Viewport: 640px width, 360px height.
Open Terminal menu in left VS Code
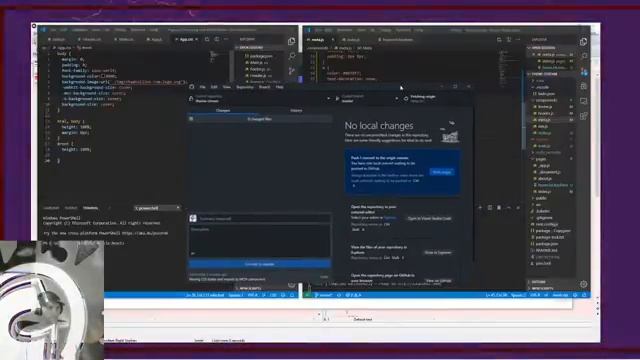pyautogui.click(x=138, y=30)
